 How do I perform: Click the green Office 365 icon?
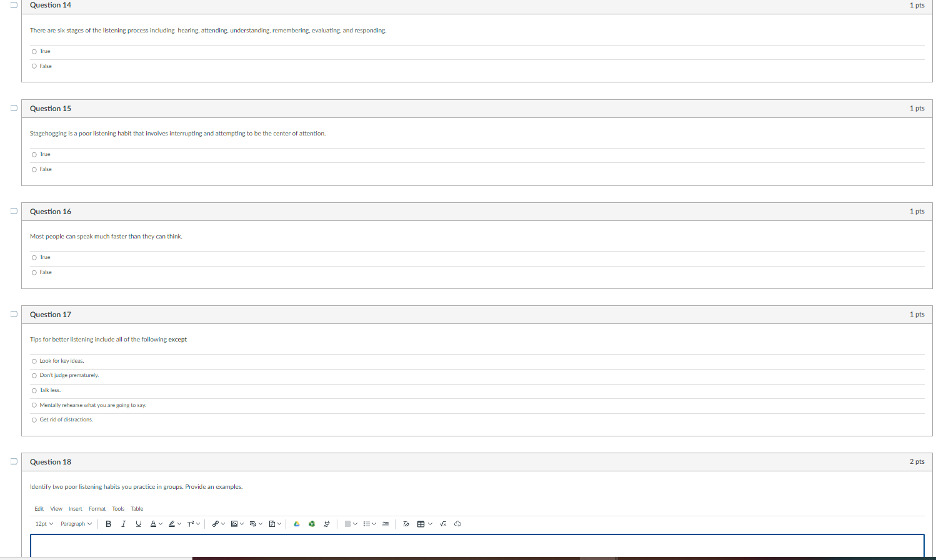point(312,524)
